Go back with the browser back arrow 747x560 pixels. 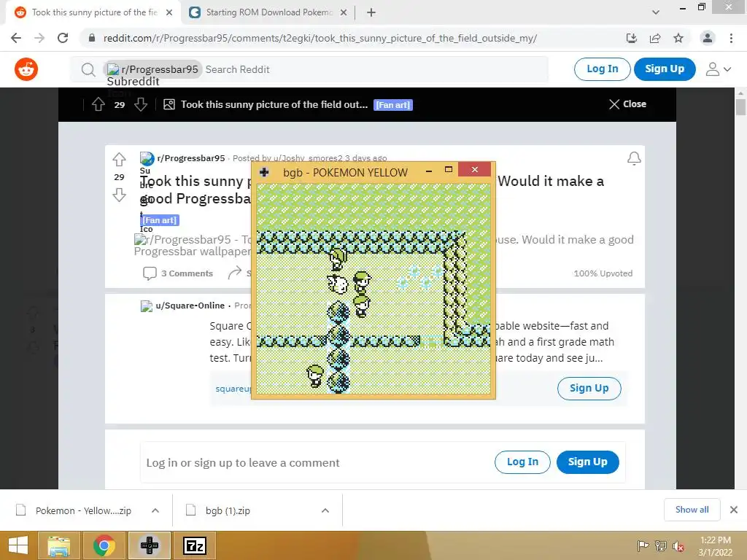click(x=16, y=38)
